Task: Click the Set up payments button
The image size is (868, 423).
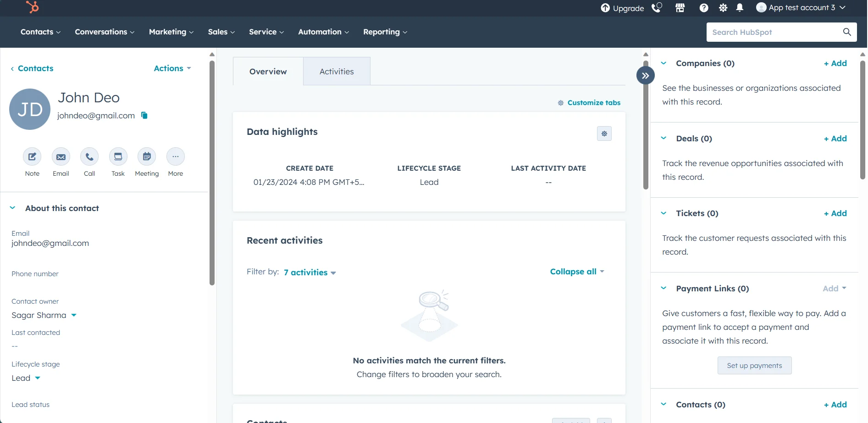Action: tap(754, 365)
